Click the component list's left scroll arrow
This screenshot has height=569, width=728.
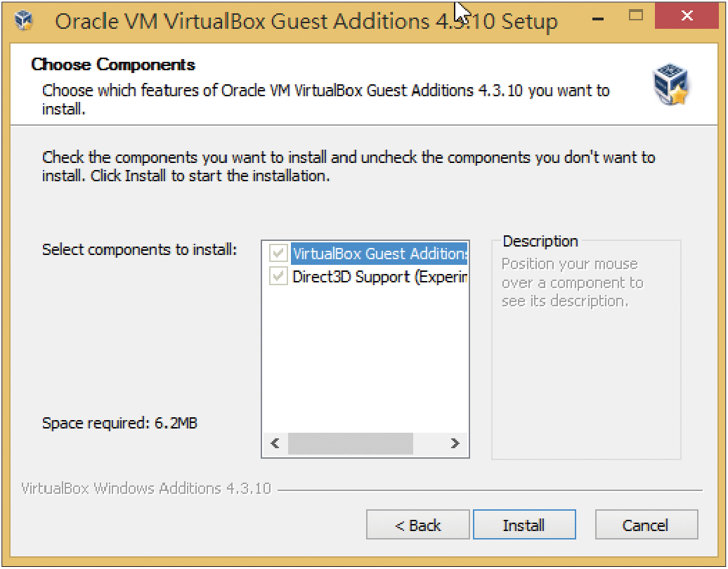coord(275,443)
